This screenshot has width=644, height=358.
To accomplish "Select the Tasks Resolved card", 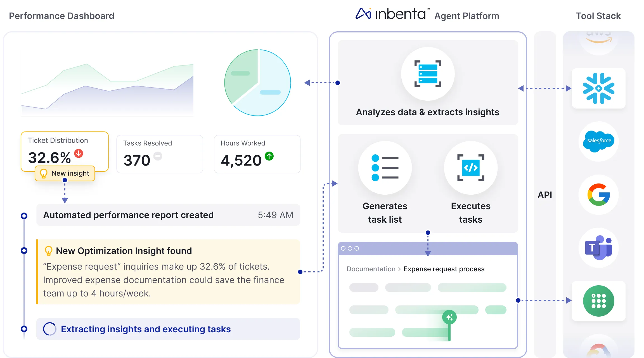I will point(160,154).
